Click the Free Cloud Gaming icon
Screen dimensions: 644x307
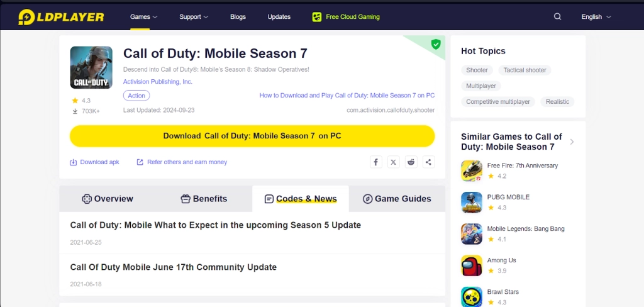tap(317, 17)
